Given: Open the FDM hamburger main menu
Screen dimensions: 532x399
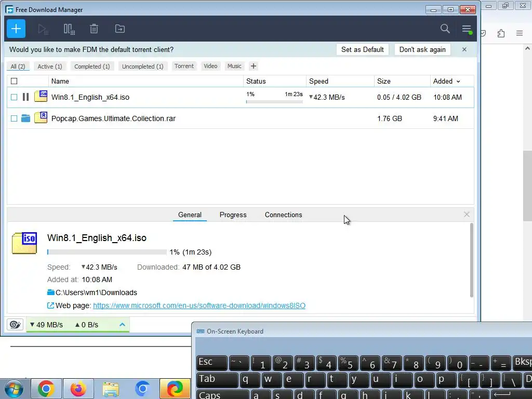Looking at the screenshot, I should (467, 29).
